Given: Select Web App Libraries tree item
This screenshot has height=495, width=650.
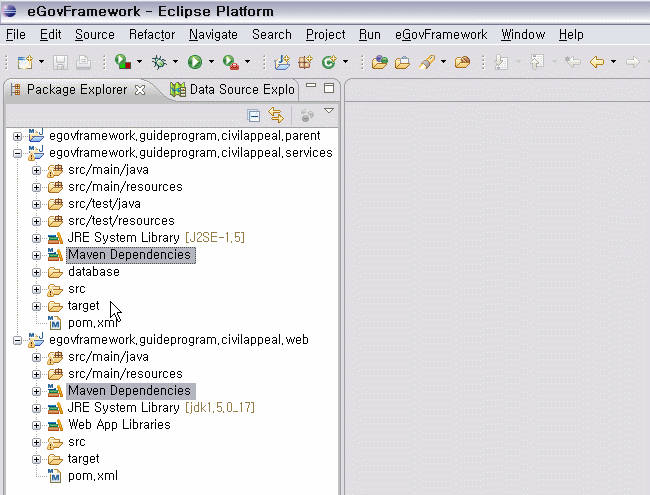Looking at the screenshot, I should [x=119, y=425].
